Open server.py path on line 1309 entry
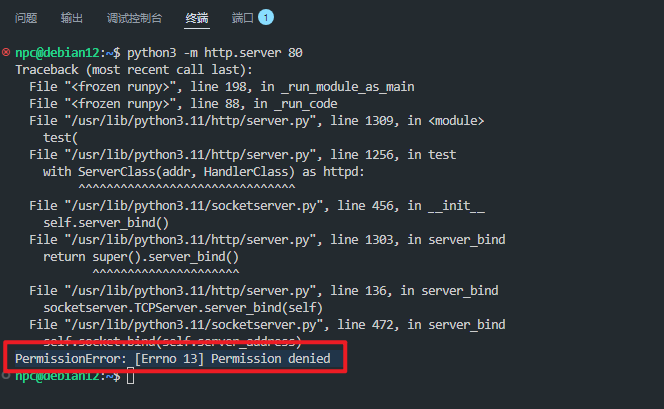This screenshot has width=664, height=409. [x=190, y=121]
